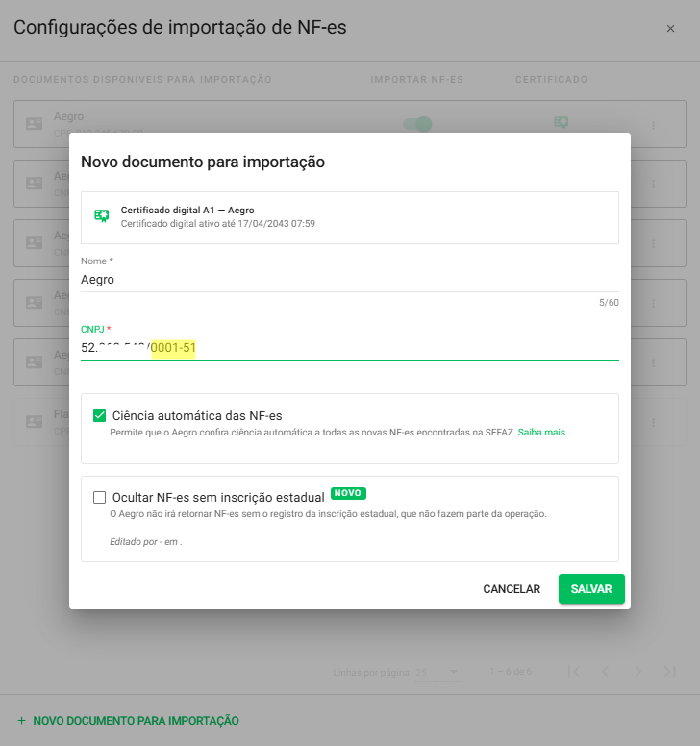Go to the next page
Screen dimensions: 700x746
click(637, 671)
